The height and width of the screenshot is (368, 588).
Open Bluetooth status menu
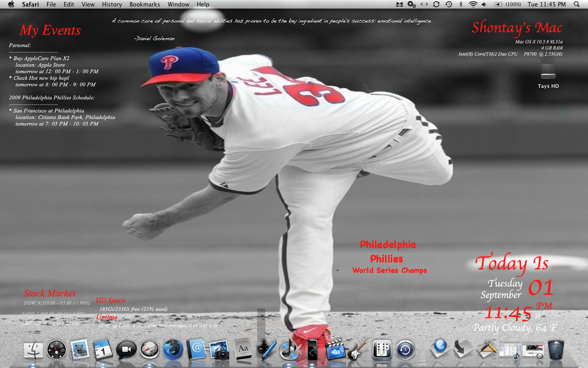click(x=461, y=4)
